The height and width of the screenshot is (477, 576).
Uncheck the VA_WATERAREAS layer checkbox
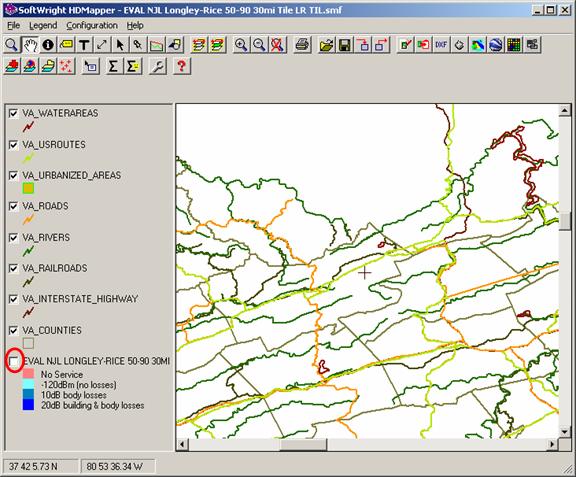pos(14,114)
